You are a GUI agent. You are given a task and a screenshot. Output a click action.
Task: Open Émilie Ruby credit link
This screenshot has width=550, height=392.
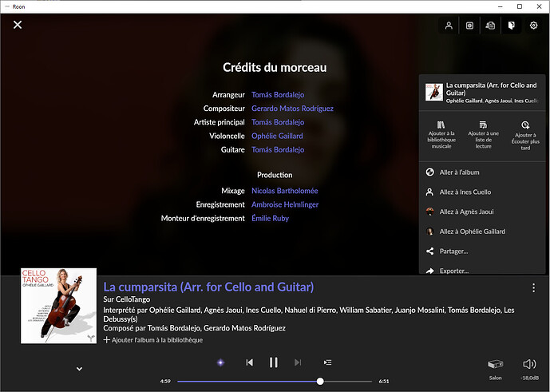270,218
